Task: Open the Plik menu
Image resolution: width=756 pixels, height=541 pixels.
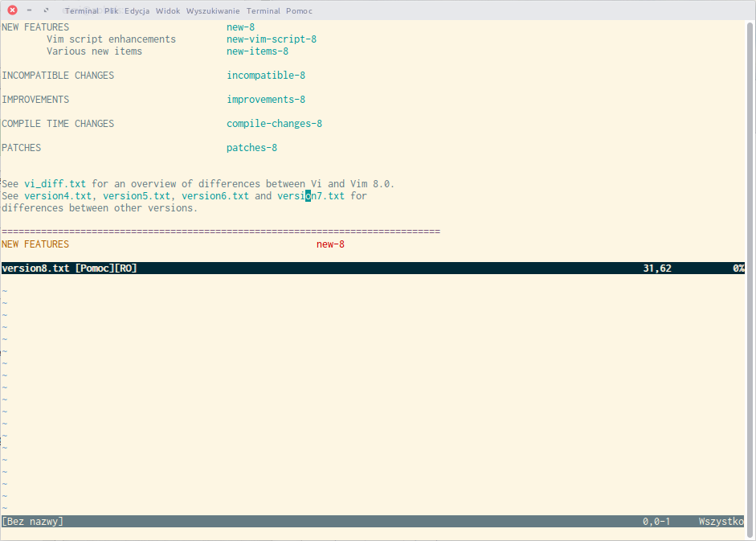Action: [112, 10]
